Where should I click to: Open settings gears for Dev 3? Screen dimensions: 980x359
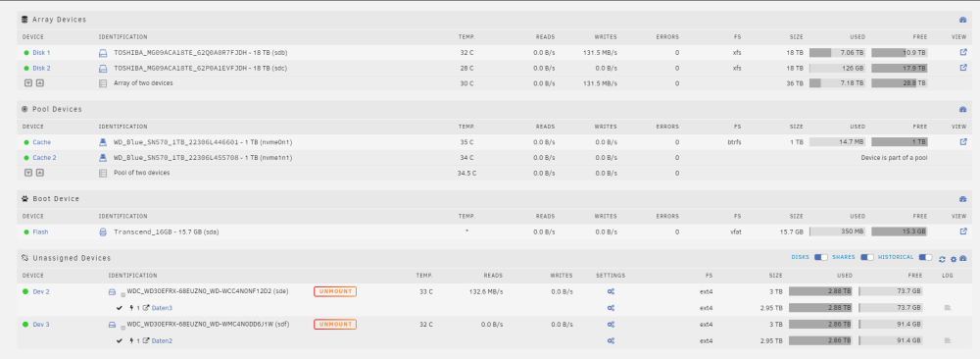(611, 325)
